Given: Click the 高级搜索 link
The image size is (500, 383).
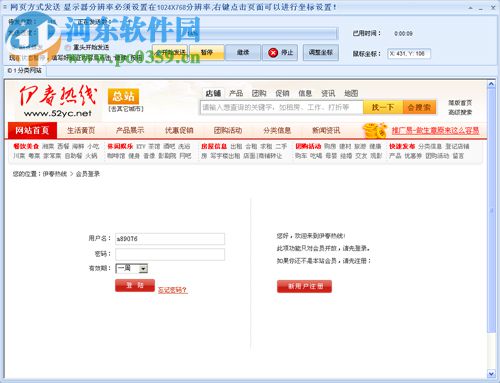Looking at the screenshot, I should (460, 112).
